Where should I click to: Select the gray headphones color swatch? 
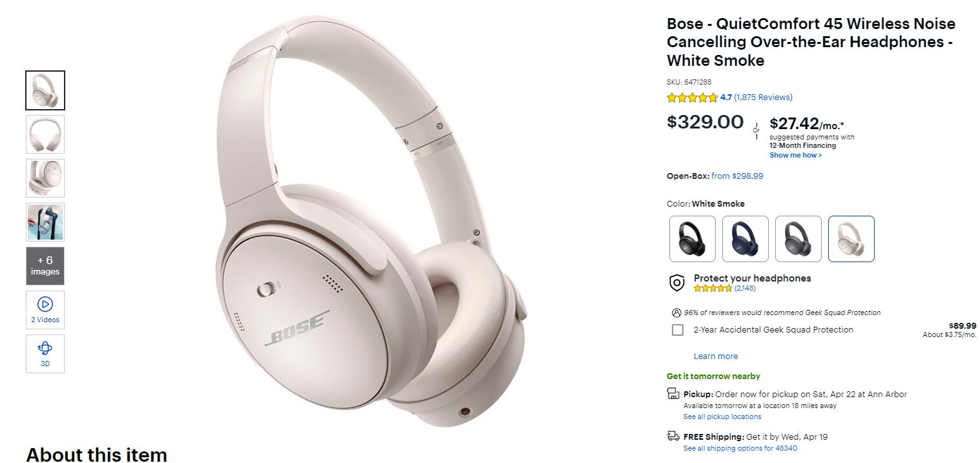[x=798, y=238]
